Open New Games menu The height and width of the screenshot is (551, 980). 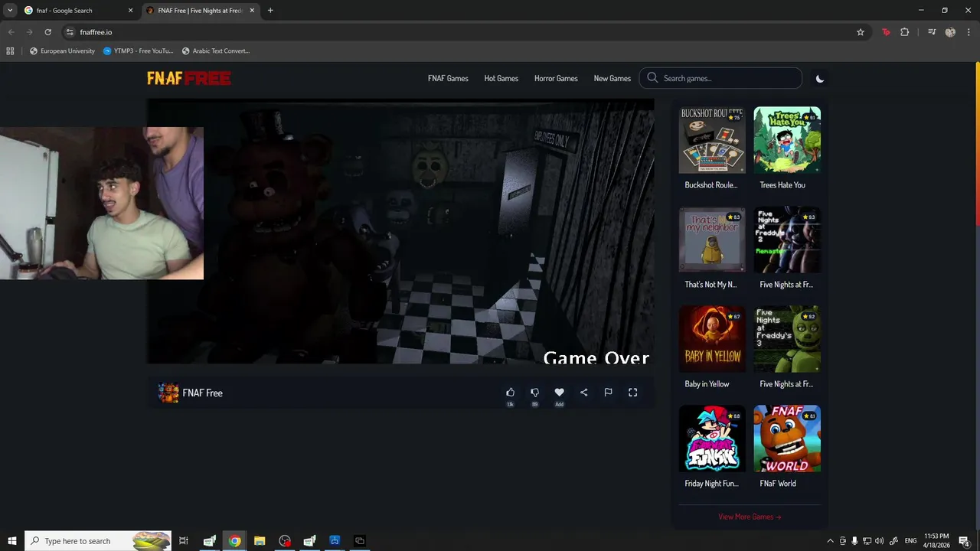[612, 78]
